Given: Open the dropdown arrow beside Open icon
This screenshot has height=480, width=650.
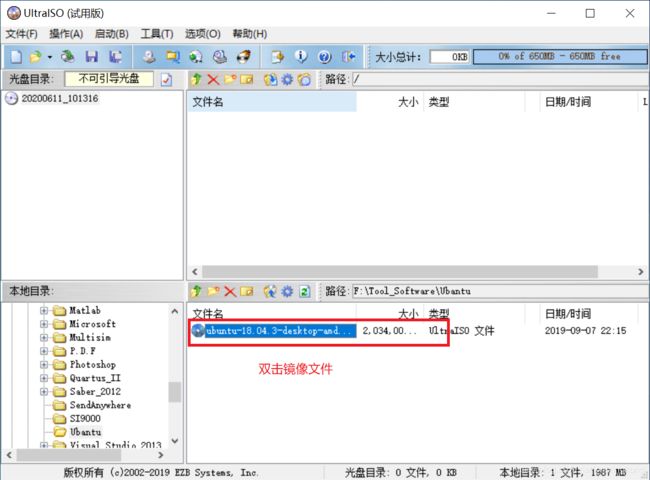Looking at the screenshot, I should (x=50, y=56).
